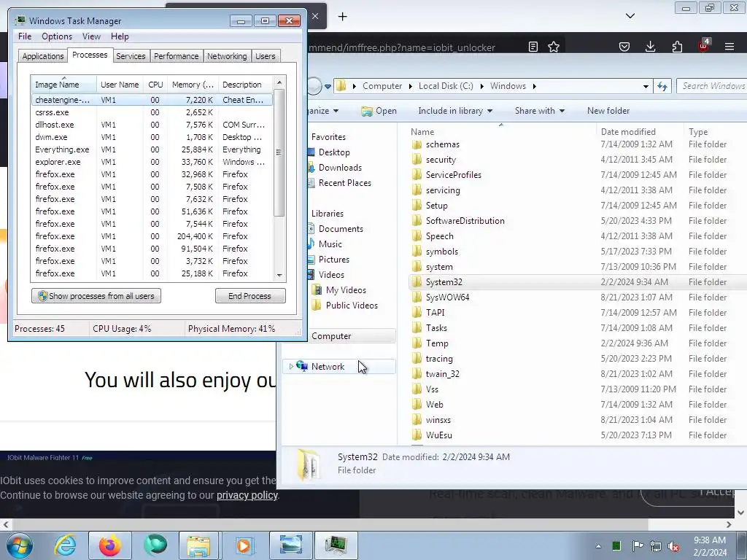This screenshot has height=560, width=747.
Task: Open the turquoise browser taskbar icon
Action: tap(155, 545)
